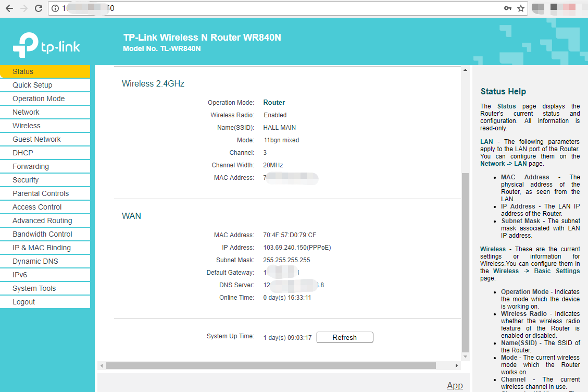The image size is (588, 392).
Task: Click the tp-link logo
Action: (x=46, y=45)
